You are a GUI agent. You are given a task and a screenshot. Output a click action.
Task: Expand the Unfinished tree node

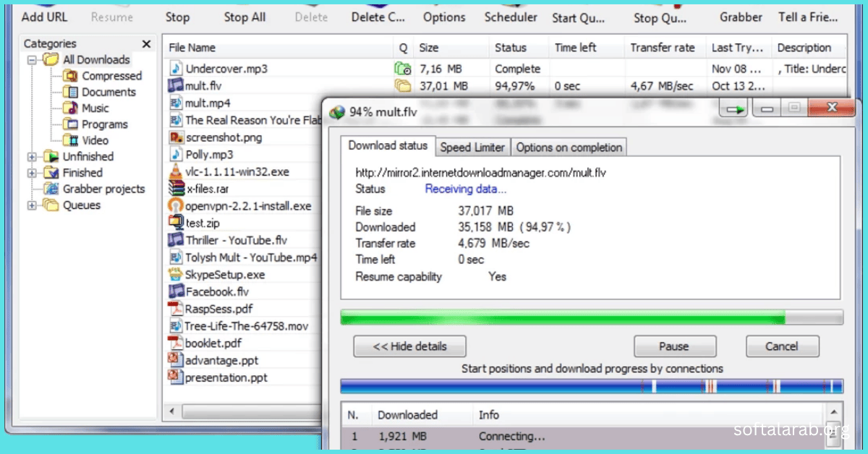click(32, 157)
